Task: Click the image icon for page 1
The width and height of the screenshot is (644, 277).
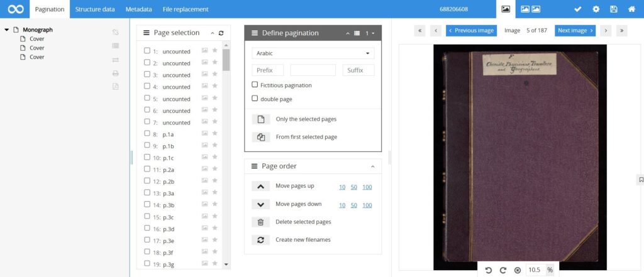Action: tap(204, 50)
